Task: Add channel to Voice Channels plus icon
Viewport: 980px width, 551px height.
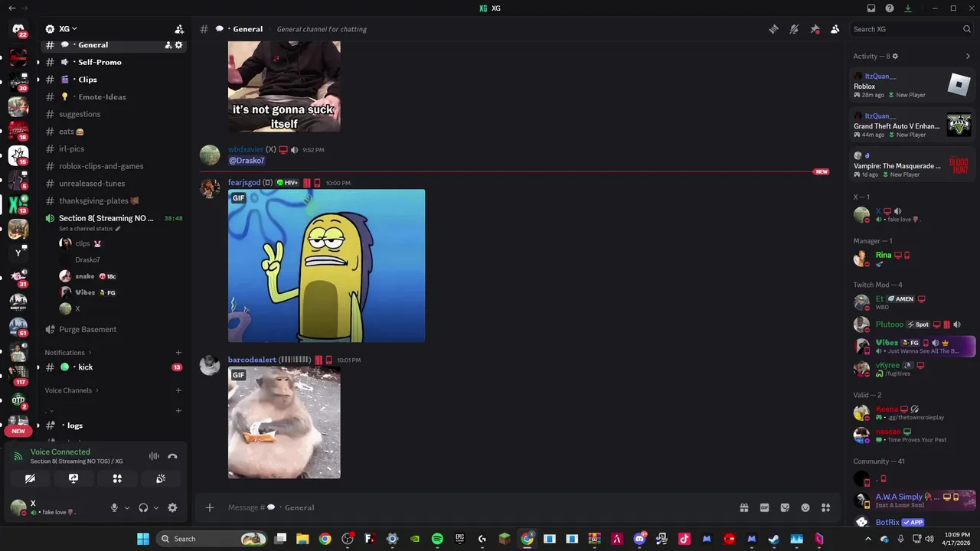Action: [178, 390]
